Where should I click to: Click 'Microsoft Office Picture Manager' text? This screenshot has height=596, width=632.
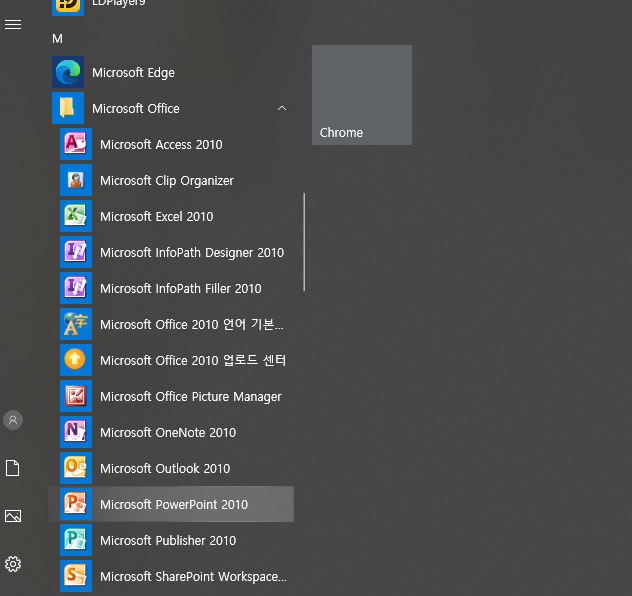(191, 397)
